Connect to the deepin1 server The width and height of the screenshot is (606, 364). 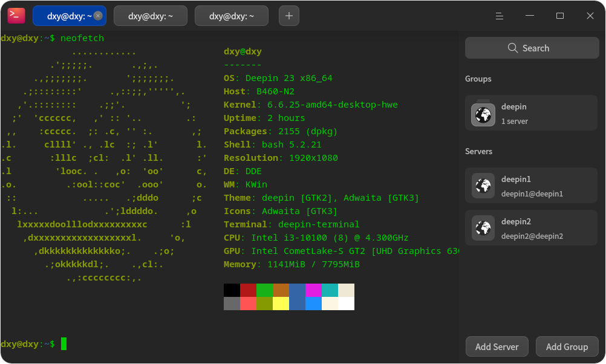point(532,186)
